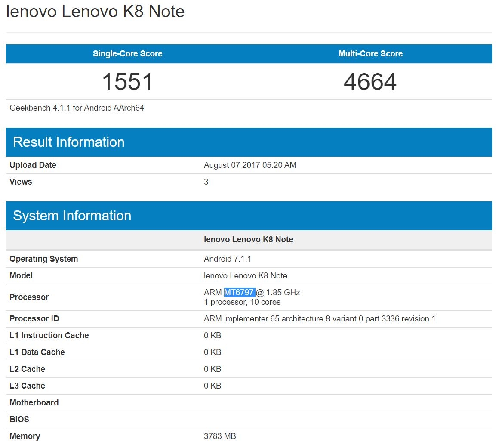Select the Model row labeled lenovo Lenovo K8 Note
Screen dimensions: 502x448
[x=21, y=275]
